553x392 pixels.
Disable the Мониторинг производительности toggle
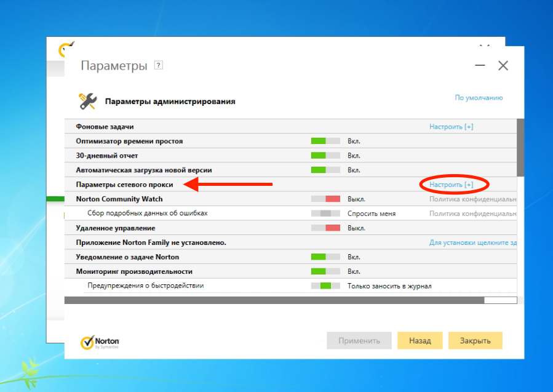[x=325, y=271]
